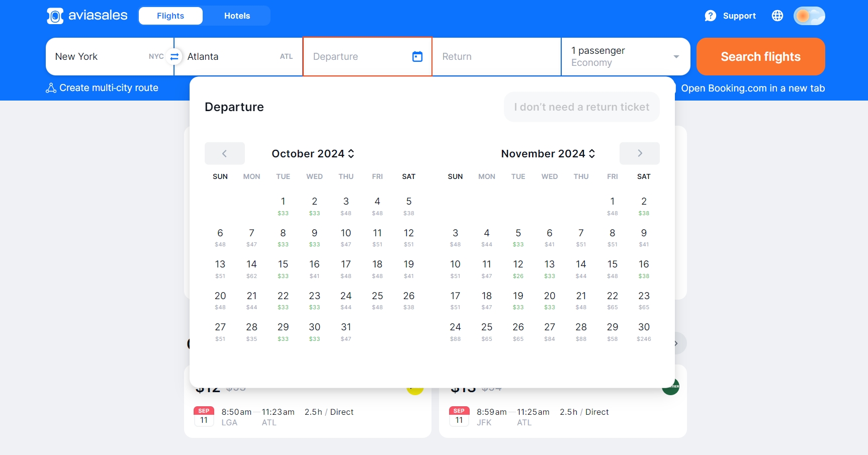This screenshot has width=868, height=455.
Task: Choose November 5 in calendar
Action: pos(518,238)
